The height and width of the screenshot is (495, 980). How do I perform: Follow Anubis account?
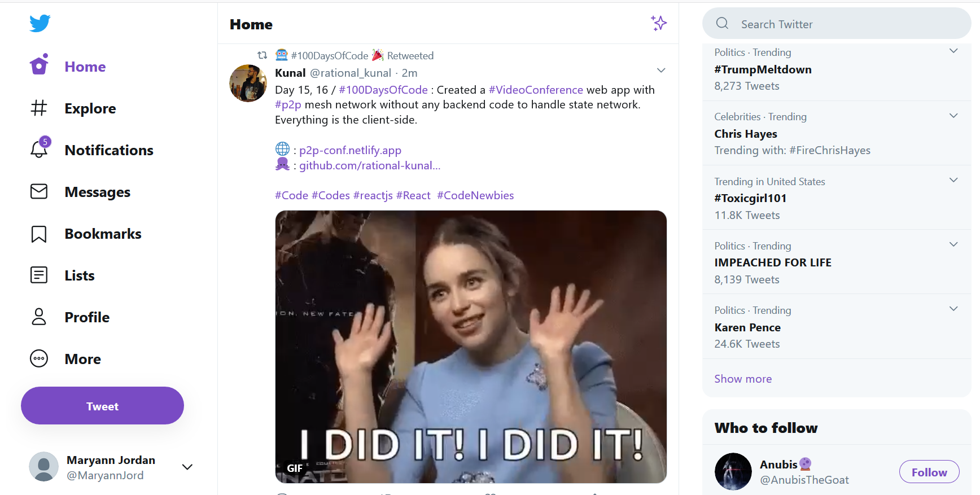(929, 472)
